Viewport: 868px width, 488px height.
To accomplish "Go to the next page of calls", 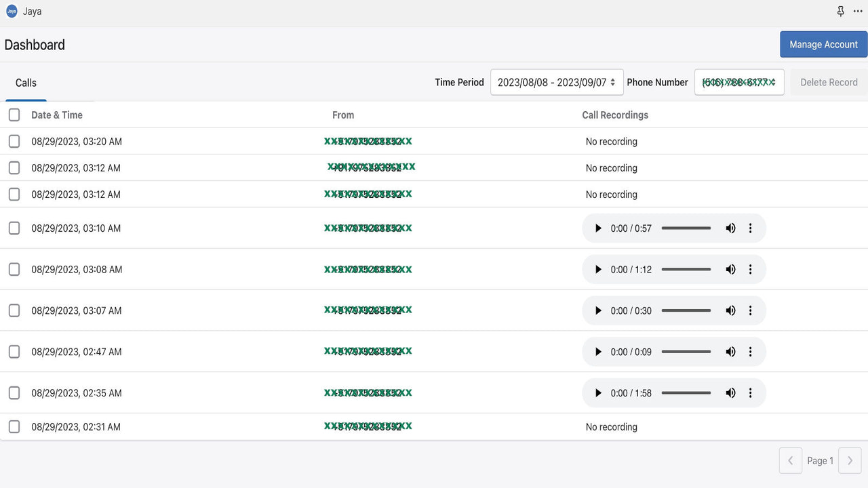I will pyautogui.click(x=850, y=460).
